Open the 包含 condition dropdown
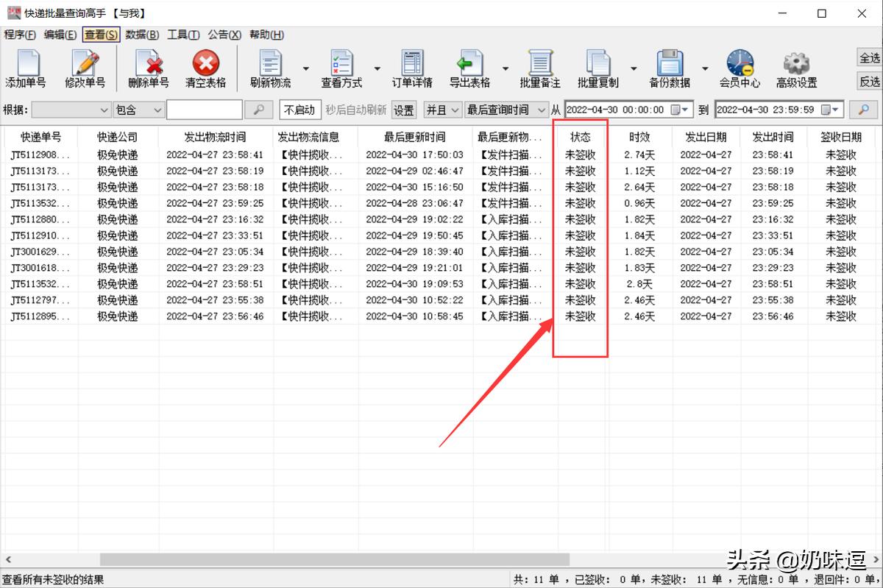Screen dimensions: 883x588 click(x=138, y=110)
